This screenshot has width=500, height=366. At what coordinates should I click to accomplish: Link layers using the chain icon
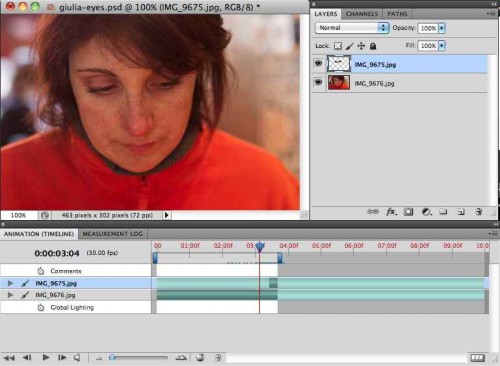(373, 212)
